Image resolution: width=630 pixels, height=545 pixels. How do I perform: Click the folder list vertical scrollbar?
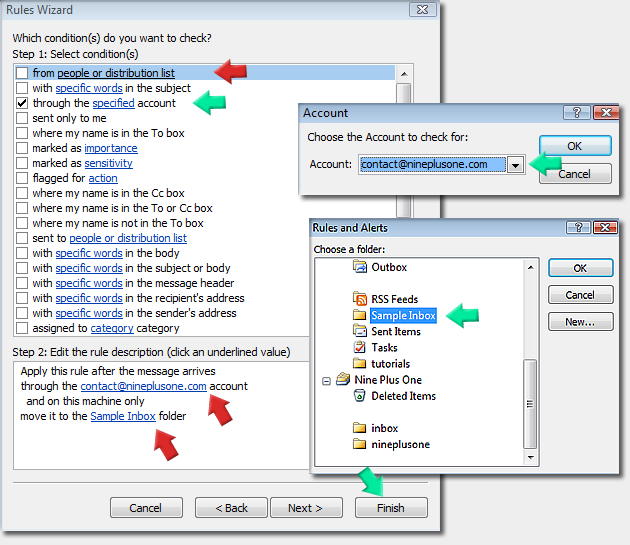coord(531,400)
